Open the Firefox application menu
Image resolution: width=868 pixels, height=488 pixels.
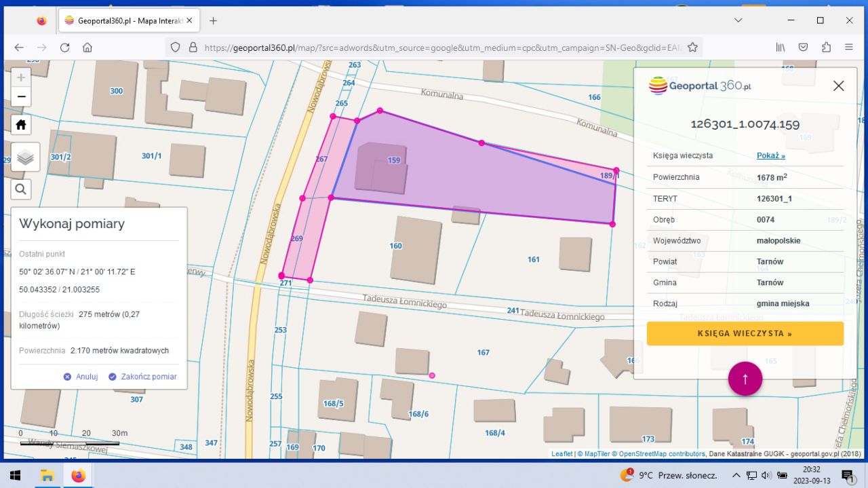(849, 48)
